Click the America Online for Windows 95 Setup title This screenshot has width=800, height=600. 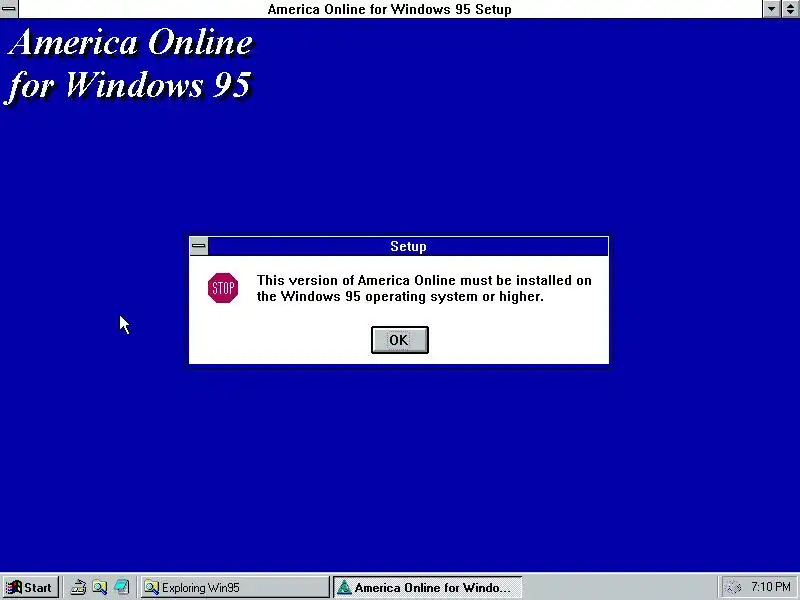(389, 9)
